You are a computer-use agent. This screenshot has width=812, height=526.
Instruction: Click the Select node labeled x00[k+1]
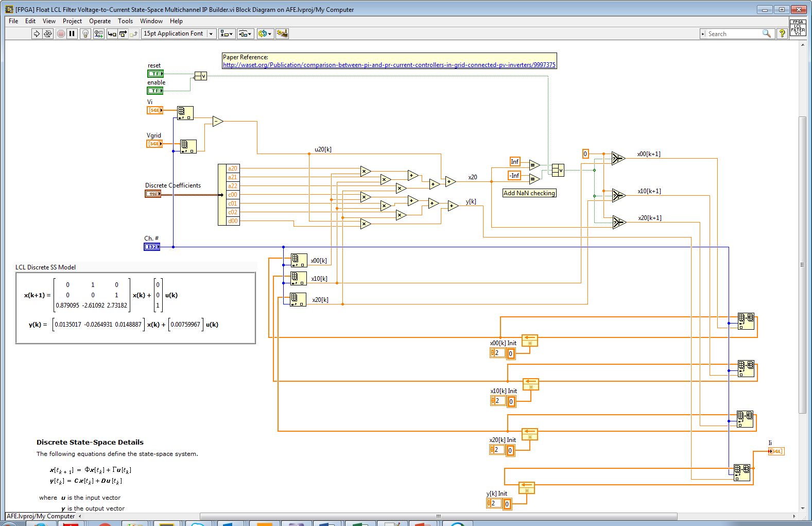(618, 158)
